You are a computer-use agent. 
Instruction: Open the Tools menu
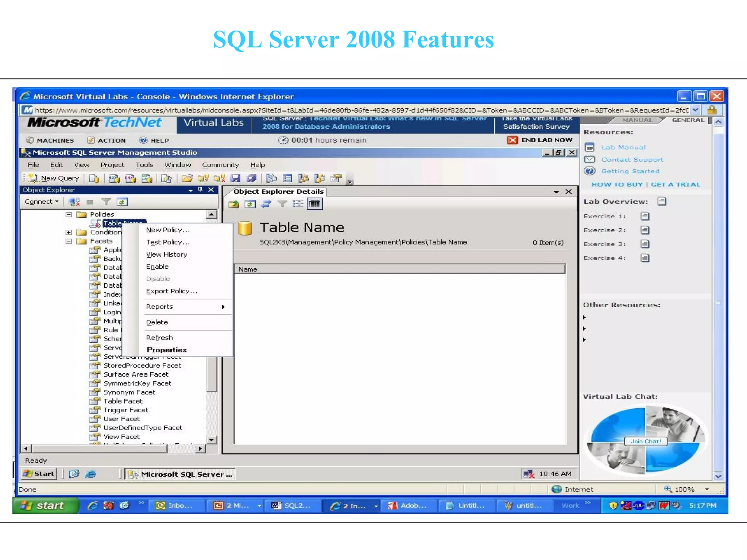(x=144, y=165)
